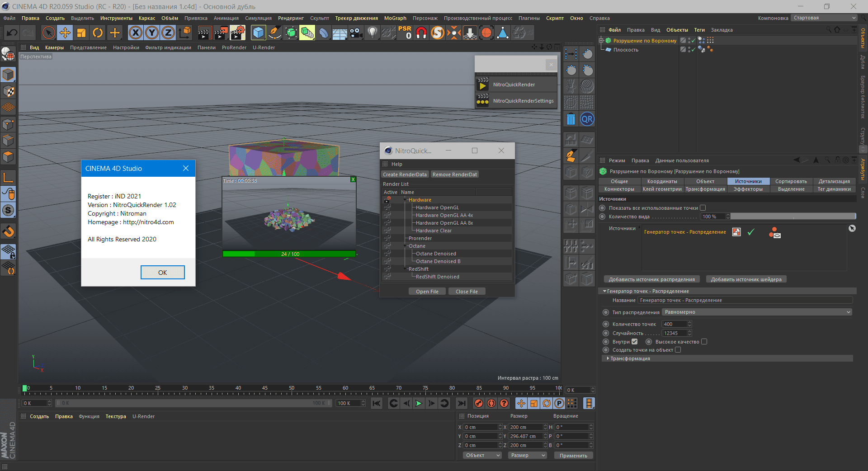Select Texture mode icon in left toolbar
Image resolution: width=868 pixels, height=471 pixels.
pyautogui.click(x=8, y=91)
